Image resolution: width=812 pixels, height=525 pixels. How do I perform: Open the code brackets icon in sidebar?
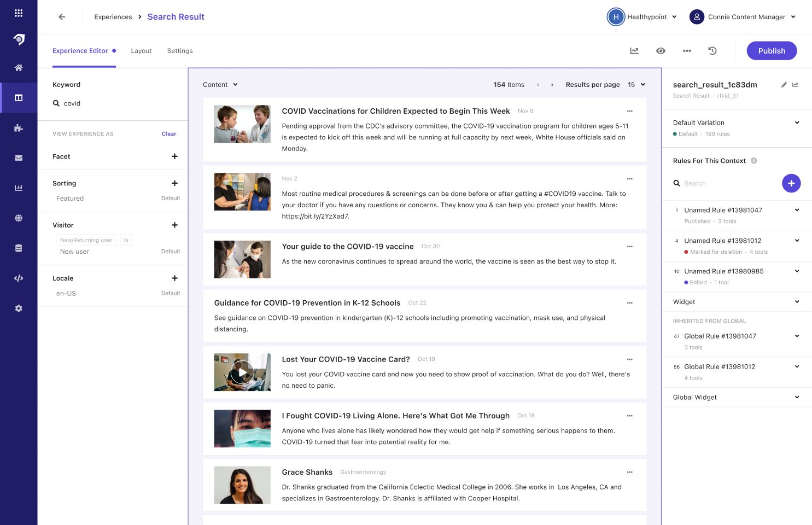coord(19,278)
